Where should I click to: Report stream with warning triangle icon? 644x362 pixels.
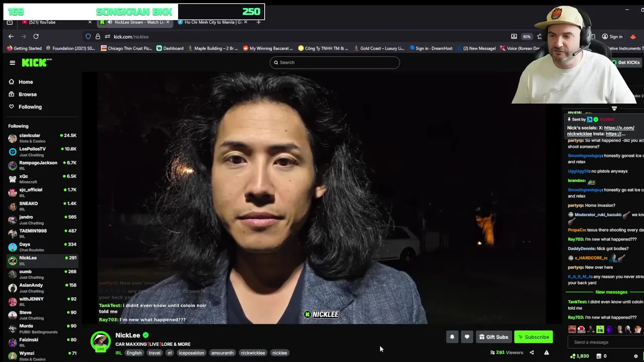click(546, 352)
